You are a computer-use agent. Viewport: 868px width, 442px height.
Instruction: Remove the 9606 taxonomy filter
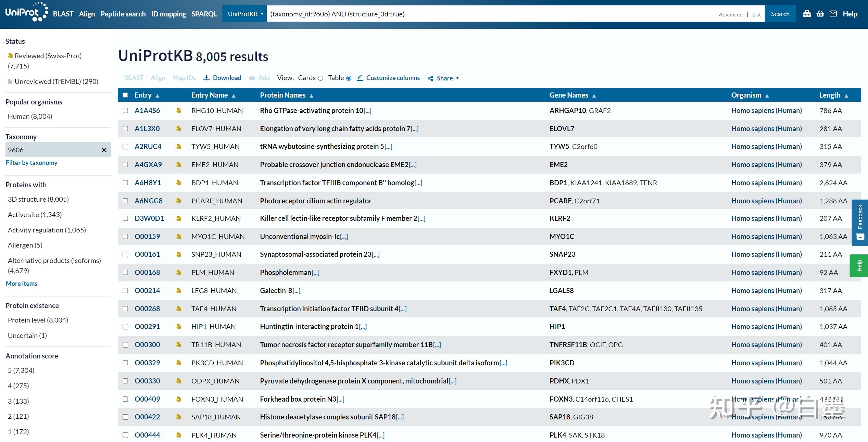(x=104, y=150)
